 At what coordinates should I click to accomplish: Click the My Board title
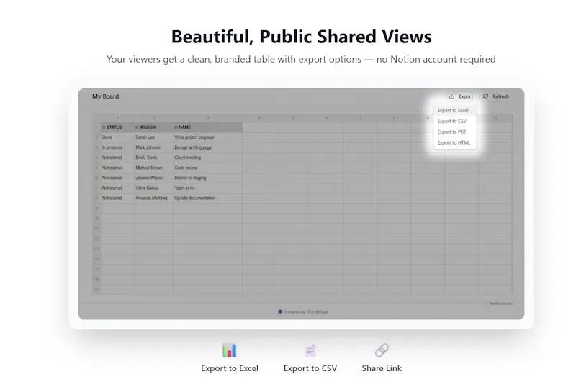(x=105, y=96)
